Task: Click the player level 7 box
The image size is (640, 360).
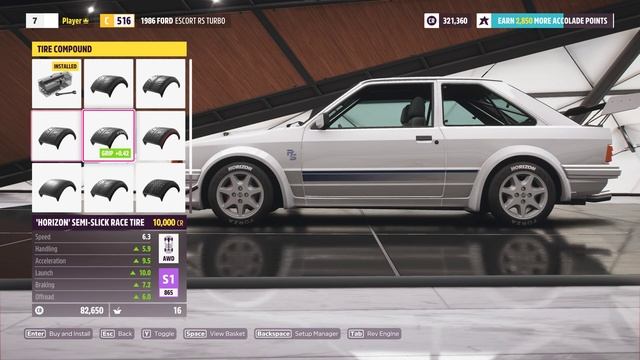Action: pos(42,20)
